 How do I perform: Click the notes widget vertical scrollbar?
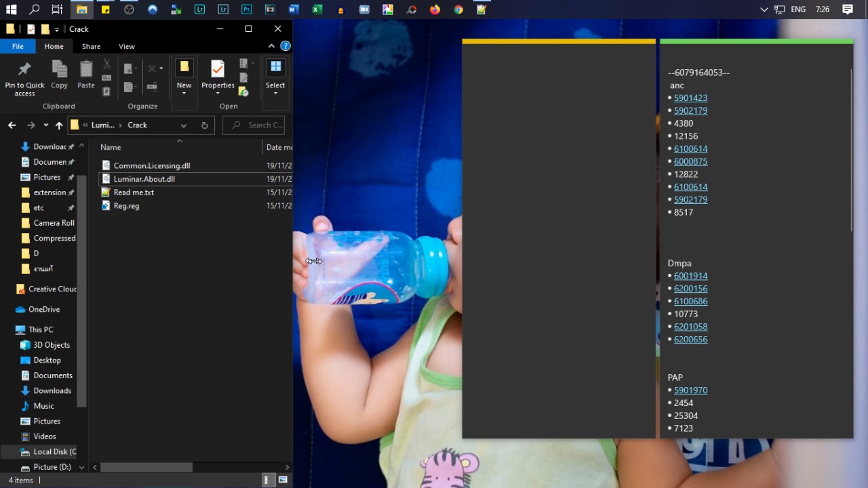[851, 149]
